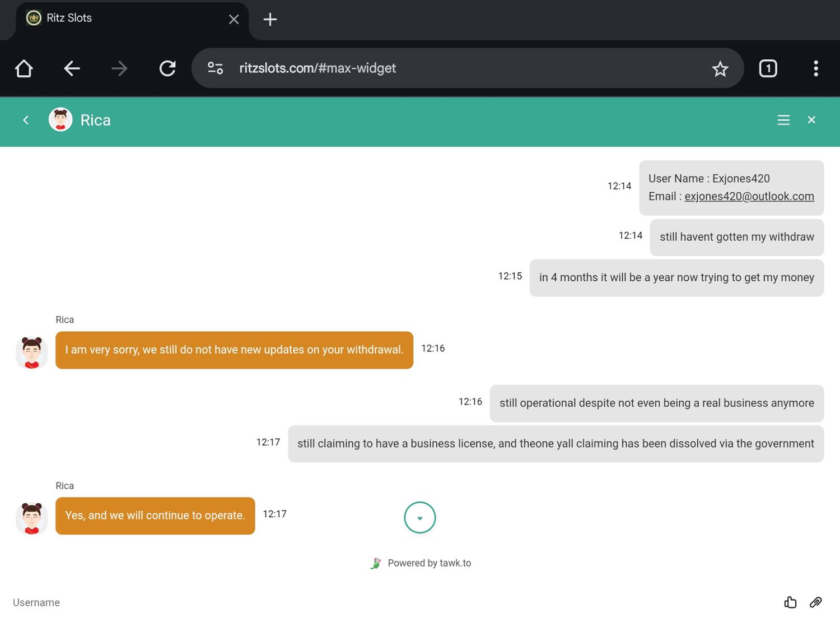Navigate back in browser history
840x622 pixels.
click(x=72, y=68)
